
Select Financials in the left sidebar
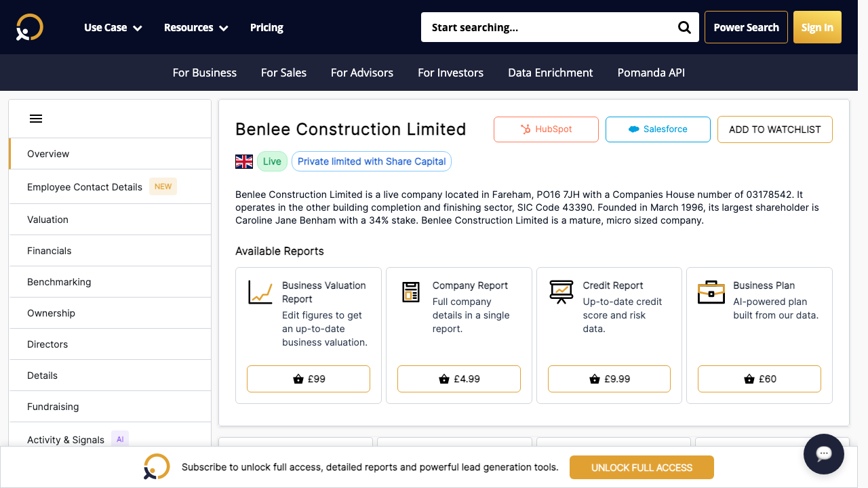pyautogui.click(x=50, y=250)
